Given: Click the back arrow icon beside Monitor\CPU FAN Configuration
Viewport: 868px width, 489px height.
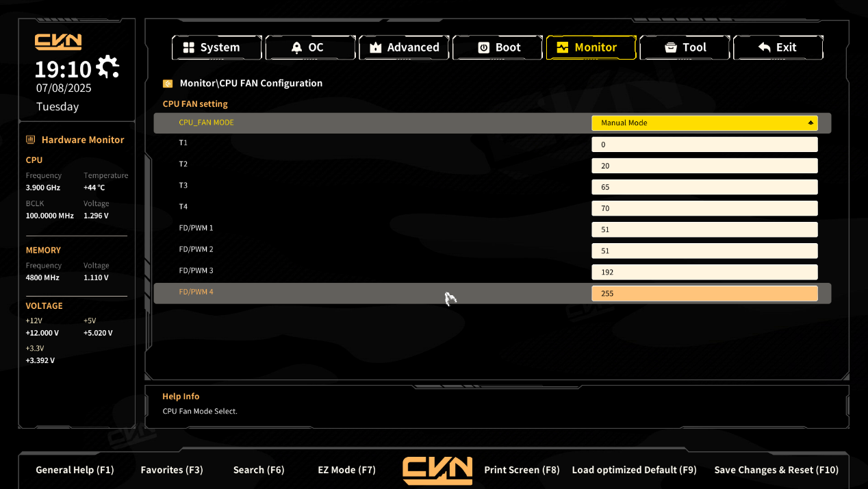Looking at the screenshot, I should click(168, 84).
